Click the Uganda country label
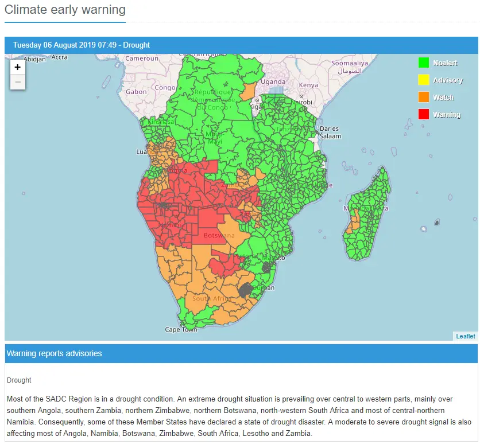Image resolution: width=480 pixels, height=448 pixels. (x=273, y=82)
